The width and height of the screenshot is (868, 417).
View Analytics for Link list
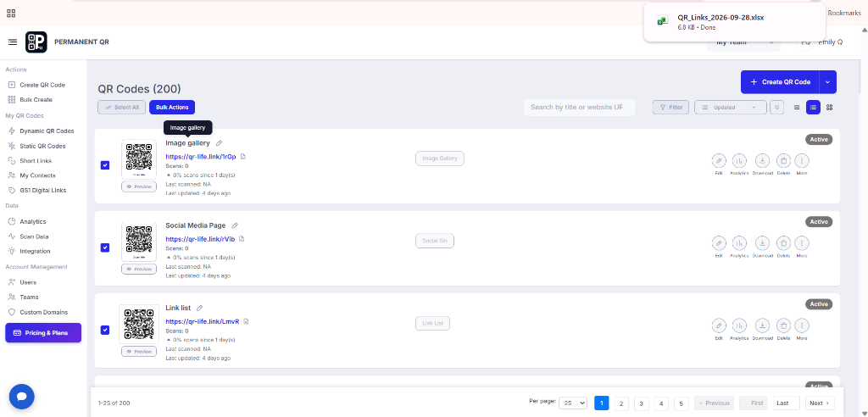point(739,325)
